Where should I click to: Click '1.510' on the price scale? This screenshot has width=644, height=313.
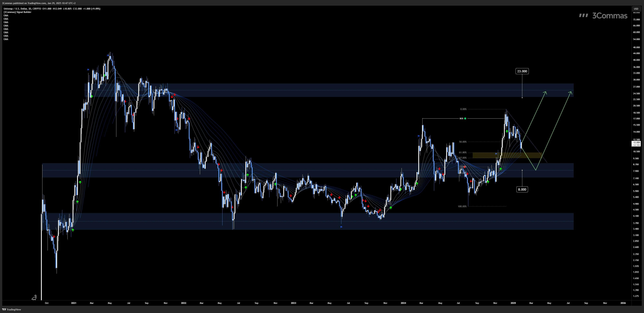(636, 284)
